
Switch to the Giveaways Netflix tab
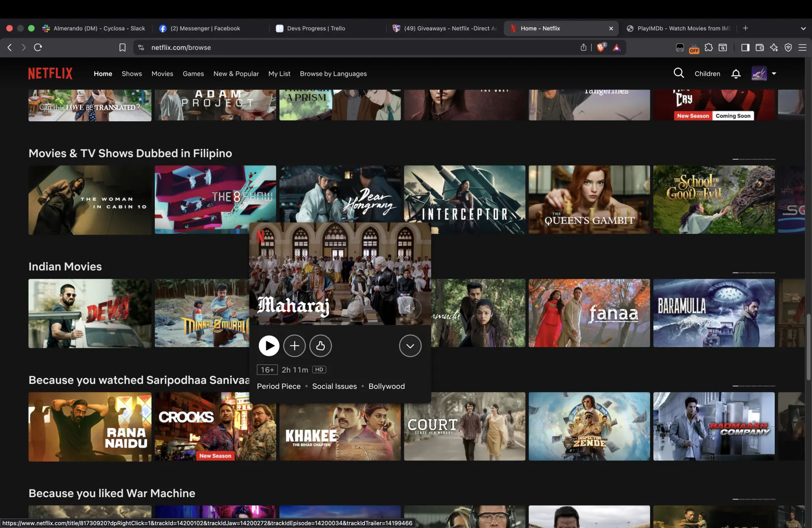coord(444,28)
